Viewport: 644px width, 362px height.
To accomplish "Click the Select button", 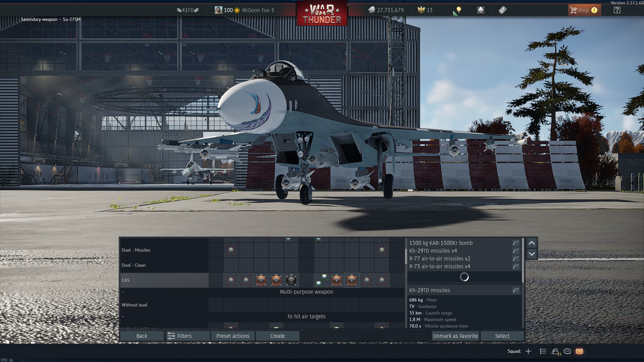I will click(502, 336).
